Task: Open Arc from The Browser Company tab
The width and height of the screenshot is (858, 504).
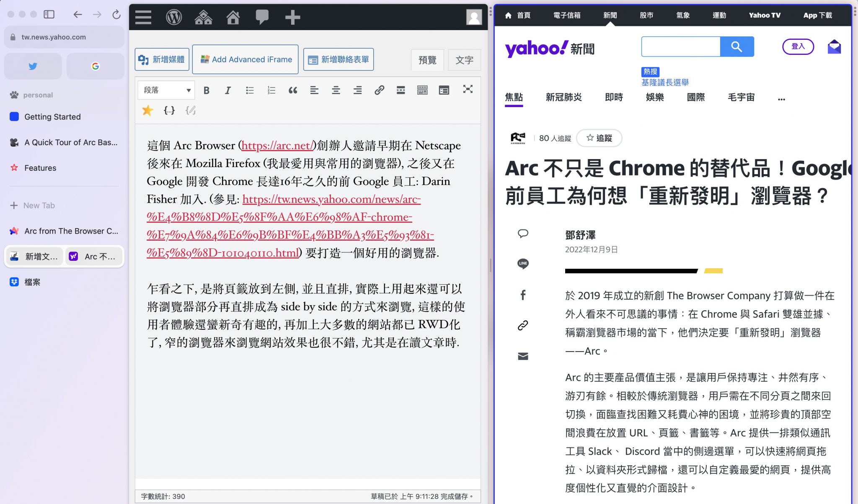Action: 64,231
